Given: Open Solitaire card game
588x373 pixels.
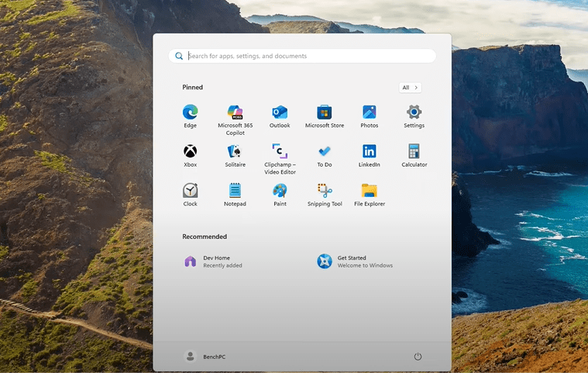Looking at the screenshot, I should coord(235,151).
